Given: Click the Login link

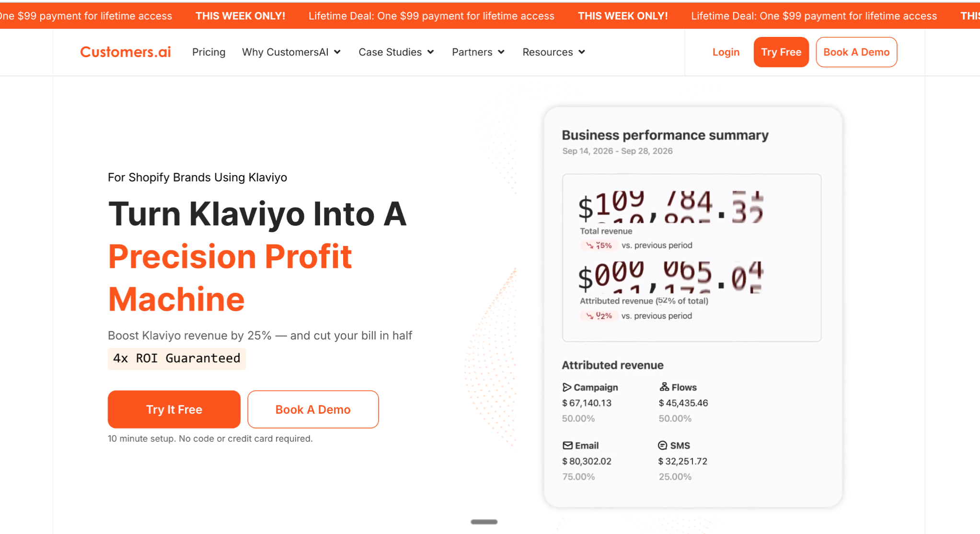Looking at the screenshot, I should (x=726, y=52).
